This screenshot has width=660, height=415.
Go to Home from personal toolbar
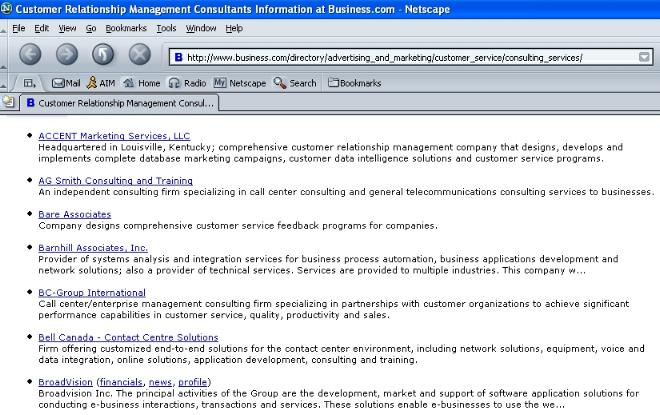click(x=142, y=83)
